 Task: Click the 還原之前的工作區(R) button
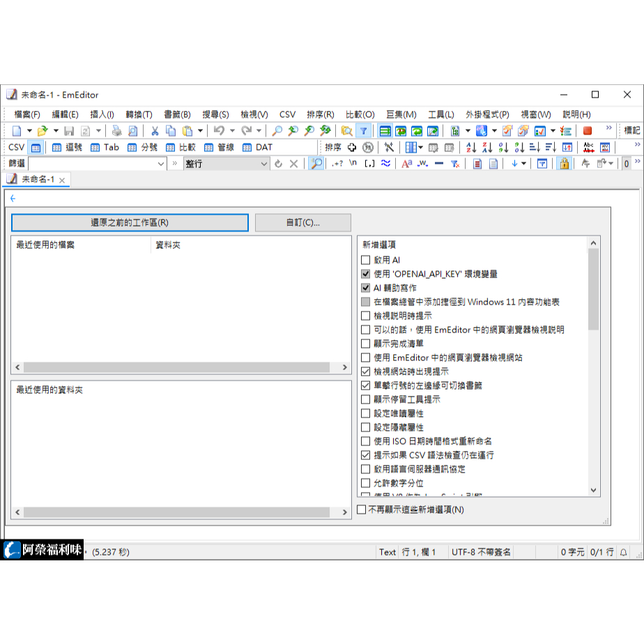(x=130, y=222)
